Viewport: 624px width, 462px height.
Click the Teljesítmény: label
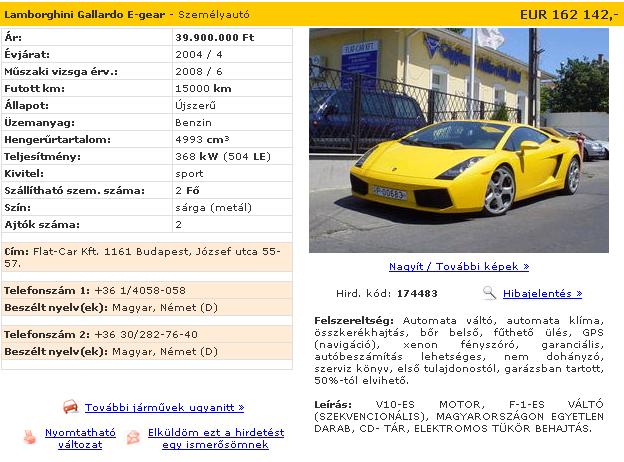click(42, 157)
